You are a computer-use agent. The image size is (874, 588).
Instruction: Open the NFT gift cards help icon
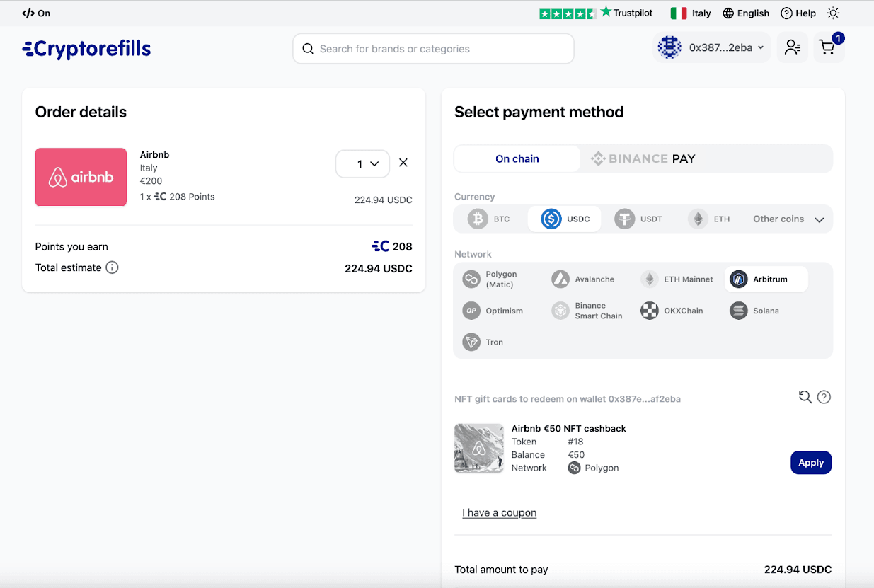coord(824,397)
